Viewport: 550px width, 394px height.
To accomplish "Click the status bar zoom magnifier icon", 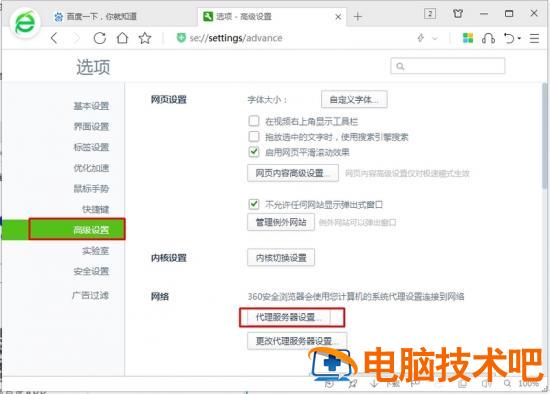I will [x=507, y=383].
